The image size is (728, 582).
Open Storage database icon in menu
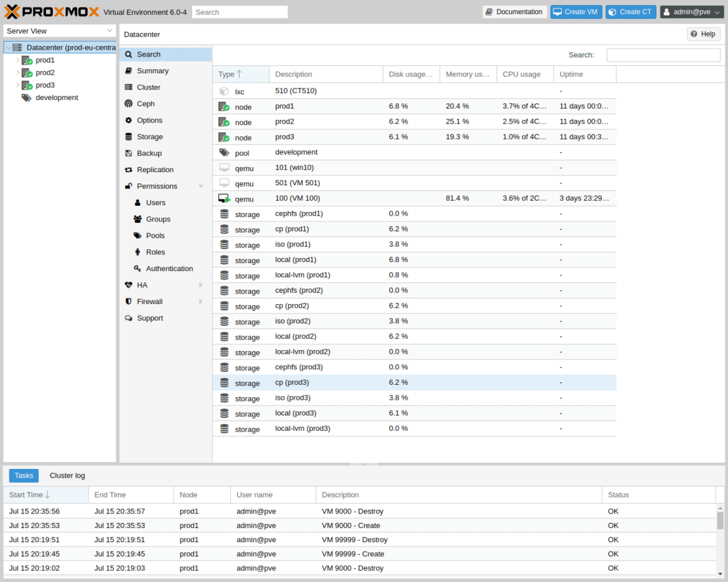129,136
